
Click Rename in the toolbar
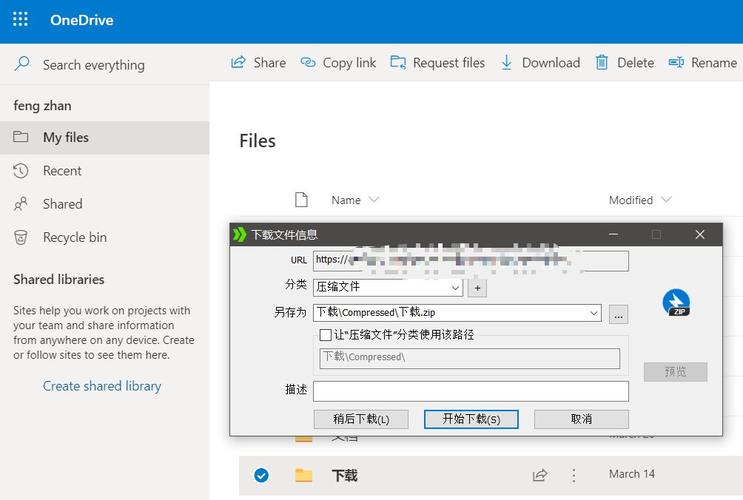(x=714, y=63)
